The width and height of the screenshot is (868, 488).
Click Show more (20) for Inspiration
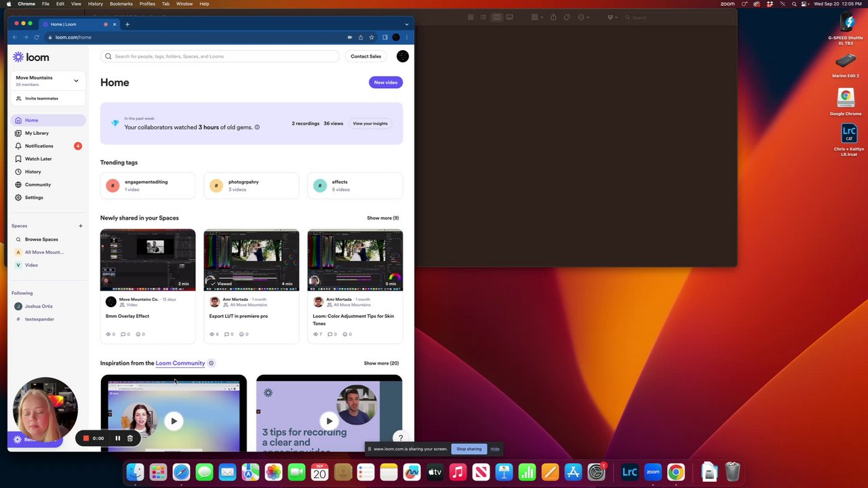coord(381,363)
